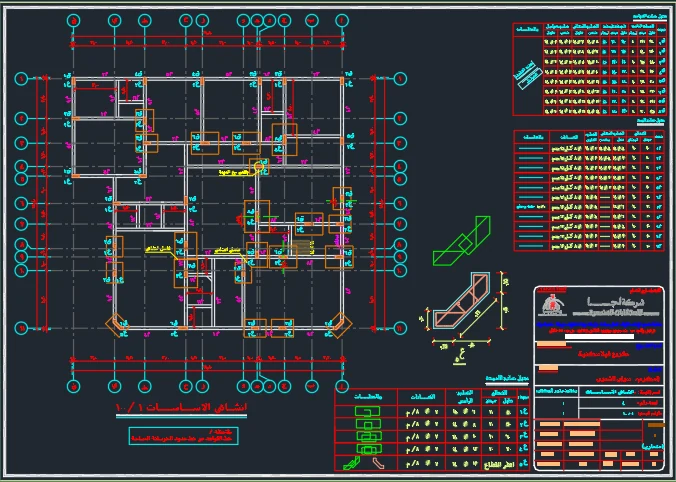Select the leftmost axis bubble in bottom row
676x482 pixels.
74,386
